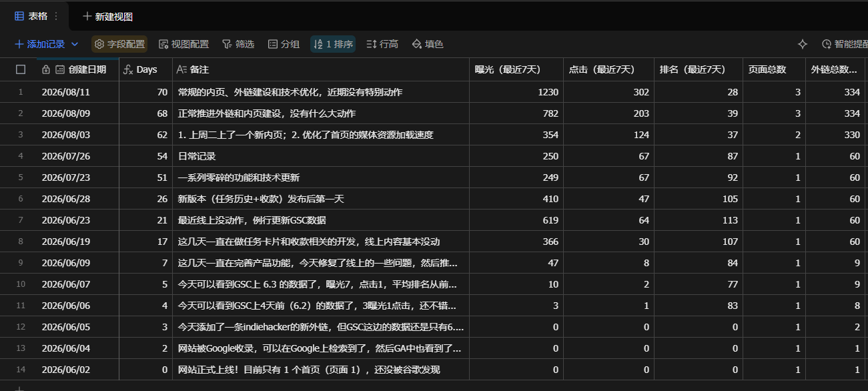
Task: Click the 备注 column header
Action: 321,69
